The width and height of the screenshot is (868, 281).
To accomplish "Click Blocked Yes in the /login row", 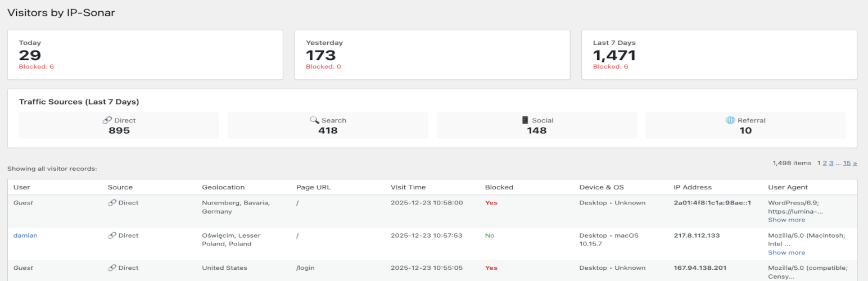I will (491, 268).
